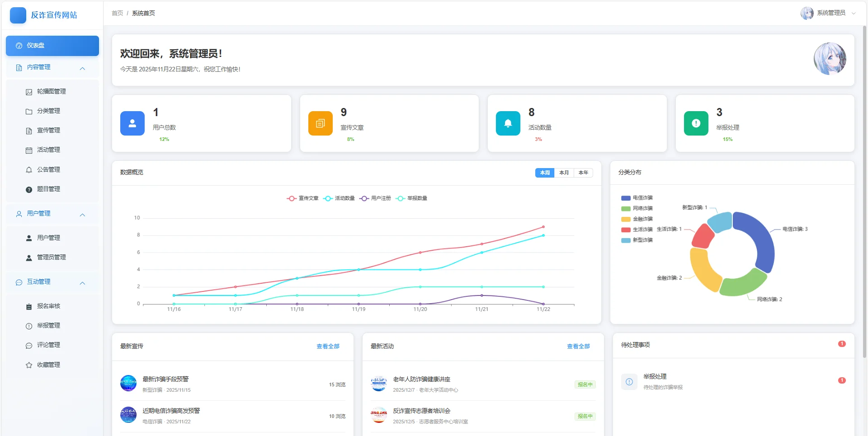Click 查看全部 in the 最新宣传 panel
This screenshot has width=868, height=436.
pyautogui.click(x=327, y=347)
